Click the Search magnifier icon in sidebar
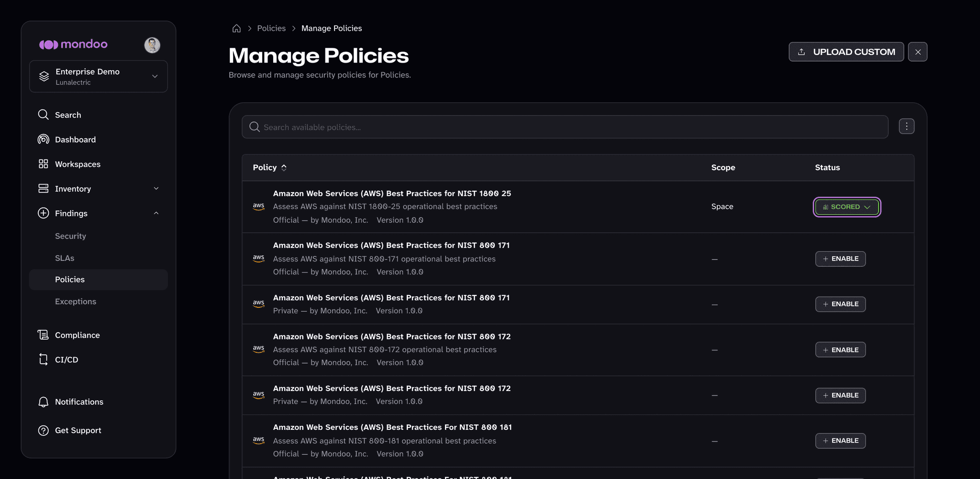Image resolution: width=980 pixels, height=479 pixels. click(43, 115)
